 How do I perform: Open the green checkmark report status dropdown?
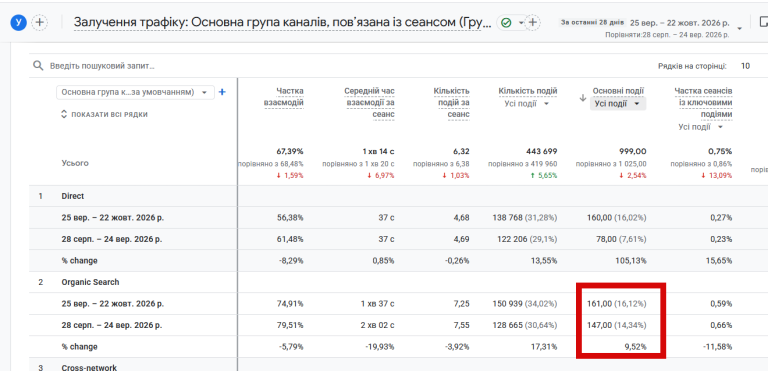pos(511,23)
